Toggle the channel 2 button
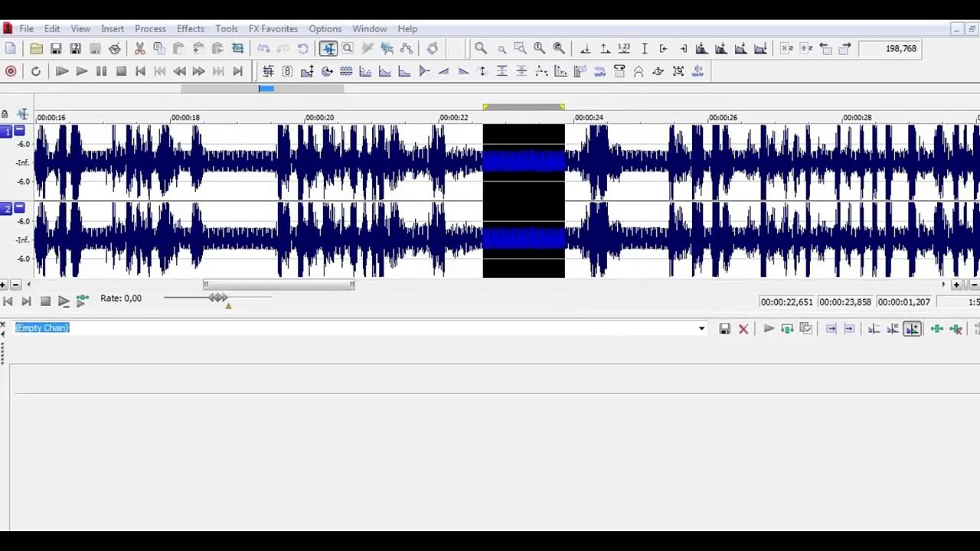Viewport: 980px width, 551px height. [7, 208]
